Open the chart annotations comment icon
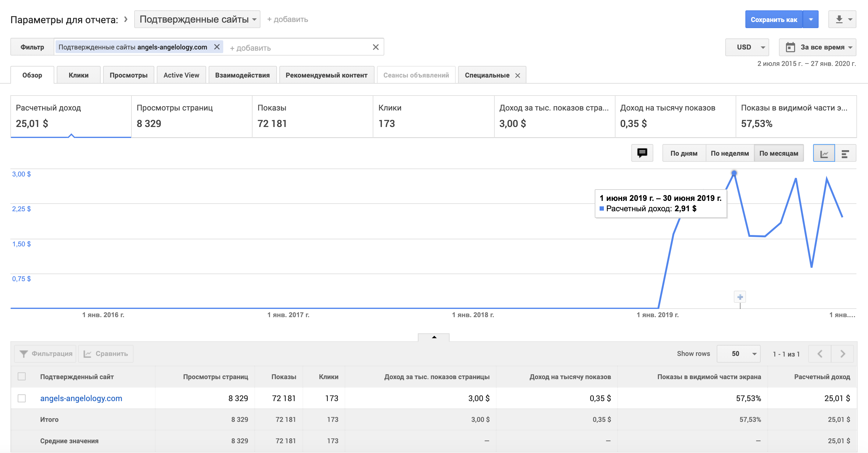 tap(642, 153)
